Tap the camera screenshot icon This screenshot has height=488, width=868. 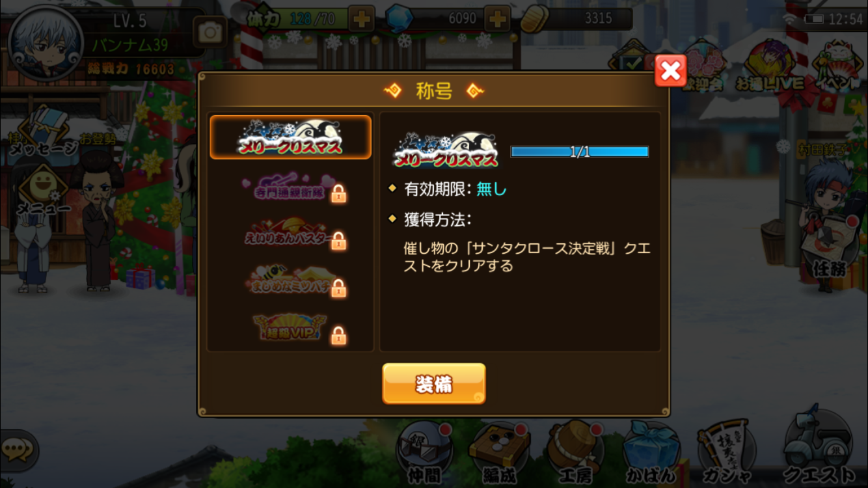(x=210, y=33)
